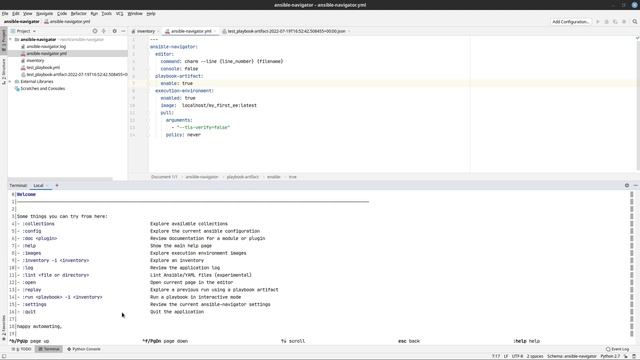Open terminal panel settings gear
The image size is (640, 360).
(x=627, y=185)
